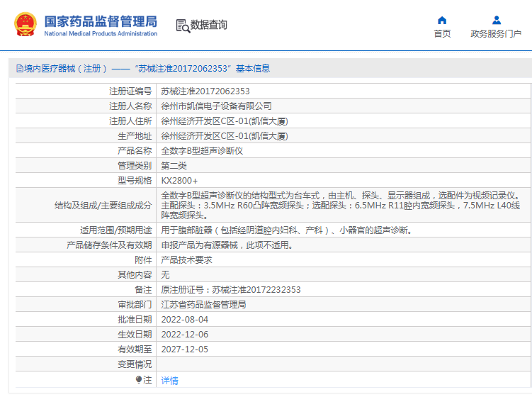Click the 有效期至 row label

pyautogui.click(x=135, y=350)
